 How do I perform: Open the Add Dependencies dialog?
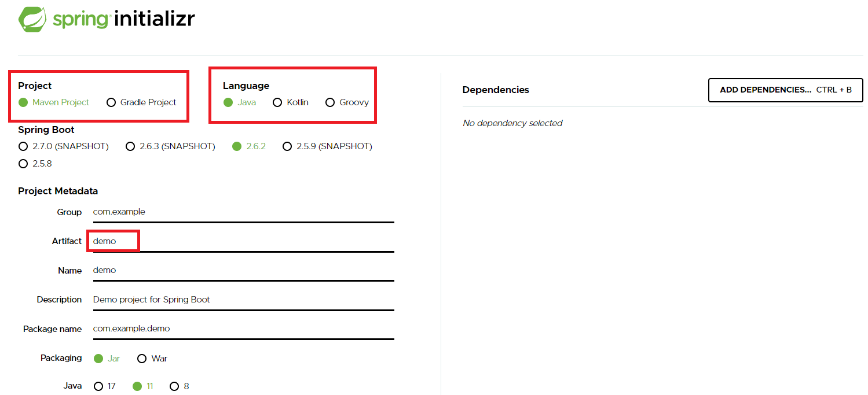[786, 90]
